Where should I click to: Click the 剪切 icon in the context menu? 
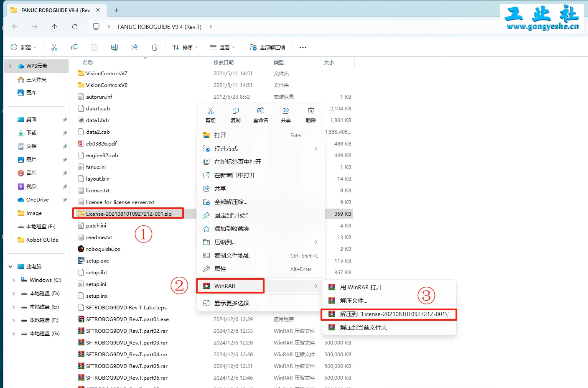[211, 111]
